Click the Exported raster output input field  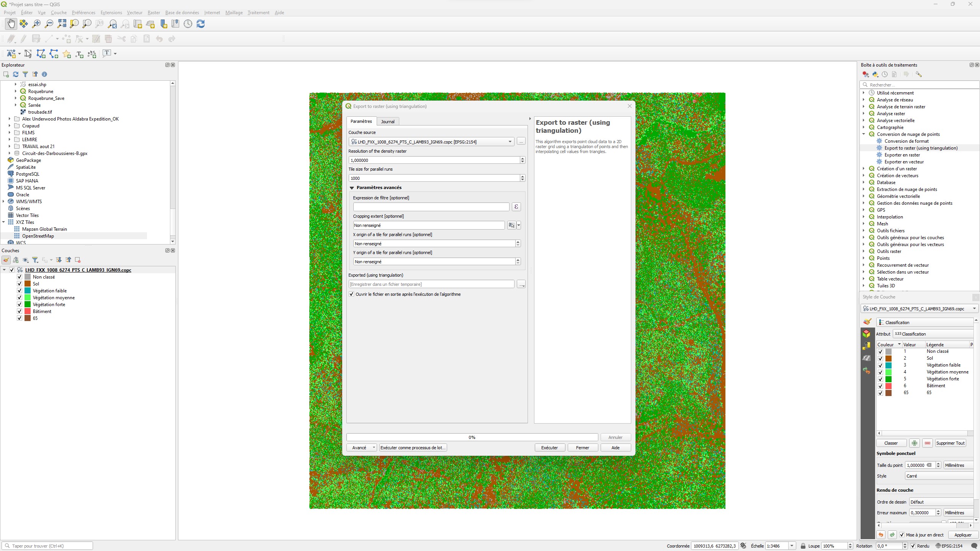click(x=431, y=284)
